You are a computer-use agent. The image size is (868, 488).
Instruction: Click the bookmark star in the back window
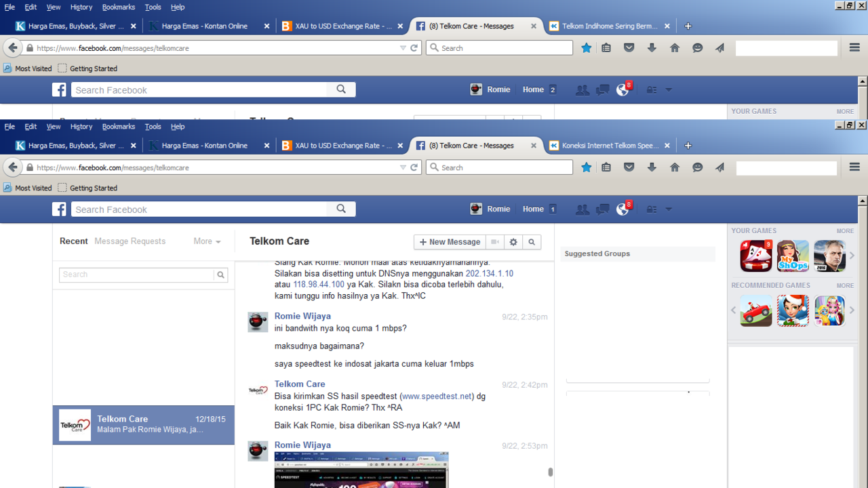click(587, 48)
